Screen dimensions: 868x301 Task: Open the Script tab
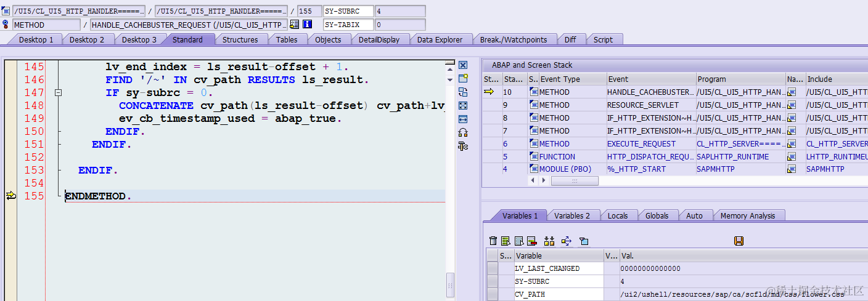point(603,39)
